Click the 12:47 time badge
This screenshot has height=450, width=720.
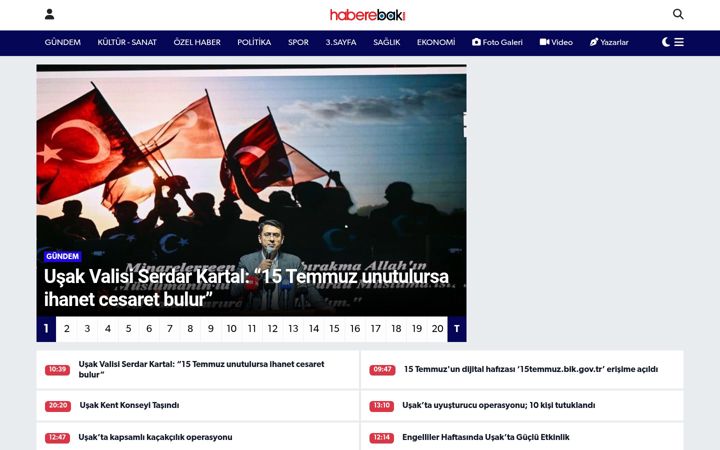click(x=57, y=438)
